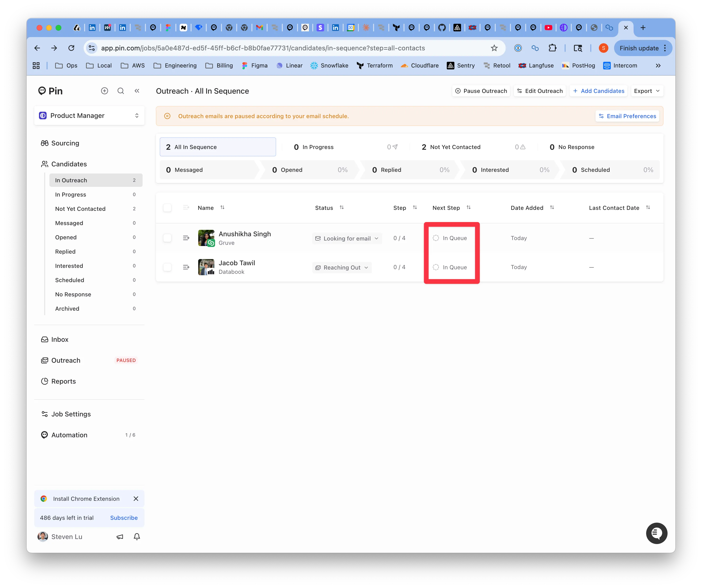Select the In Progress summary tab
The width and height of the screenshot is (702, 588).
[346, 147]
